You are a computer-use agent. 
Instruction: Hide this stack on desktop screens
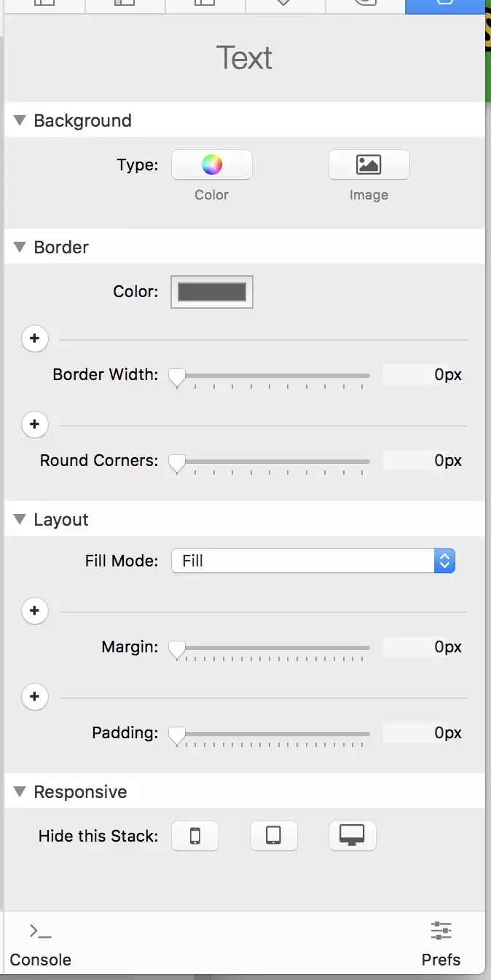[352, 835]
